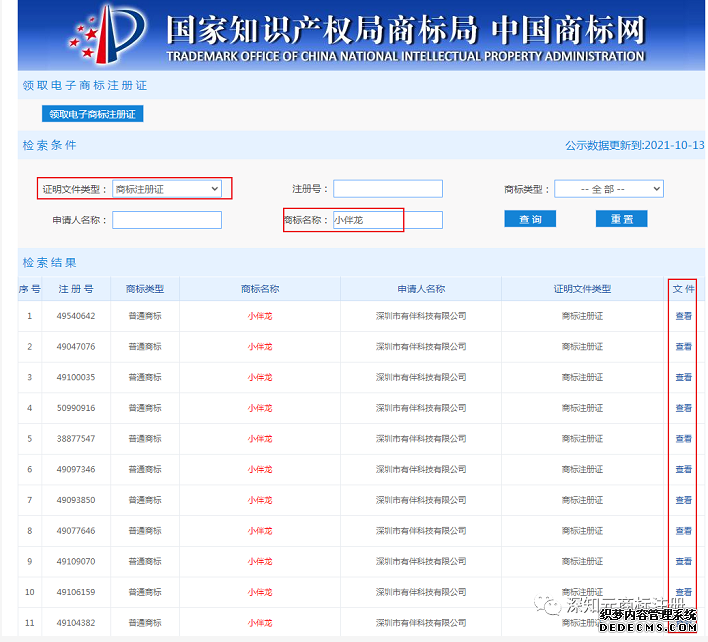
Task: Click registration number 50990916
Action: tap(76, 408)
